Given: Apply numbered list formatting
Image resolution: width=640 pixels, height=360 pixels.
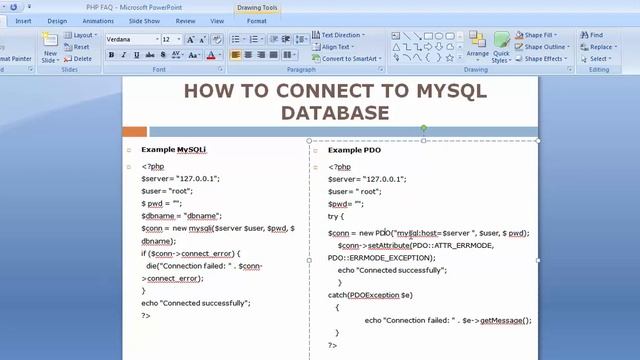Looking at the screenshot, I should (x=253, y=39).
